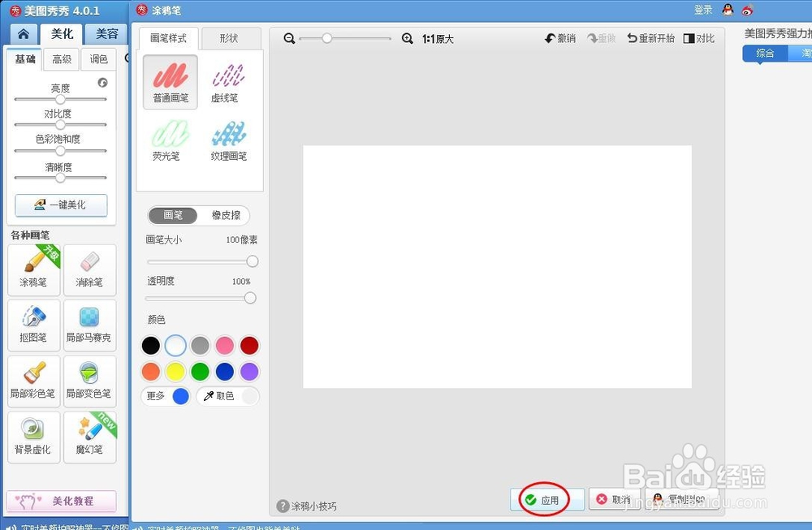Pick the gray color swatch
Screen dimensions: 812x530
[x=200, y=345]
